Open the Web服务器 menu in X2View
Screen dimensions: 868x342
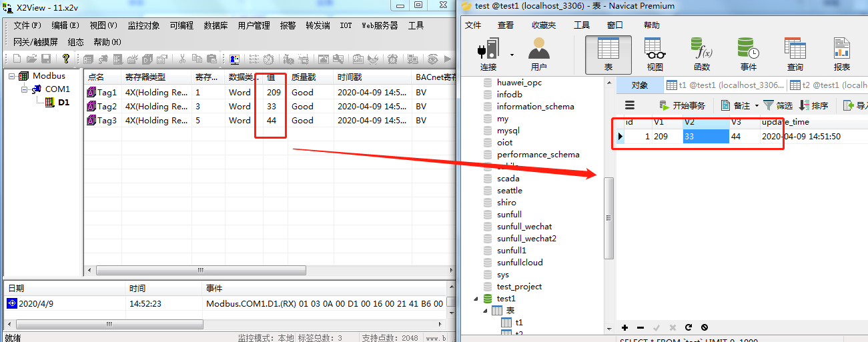[x=380, y=25]
